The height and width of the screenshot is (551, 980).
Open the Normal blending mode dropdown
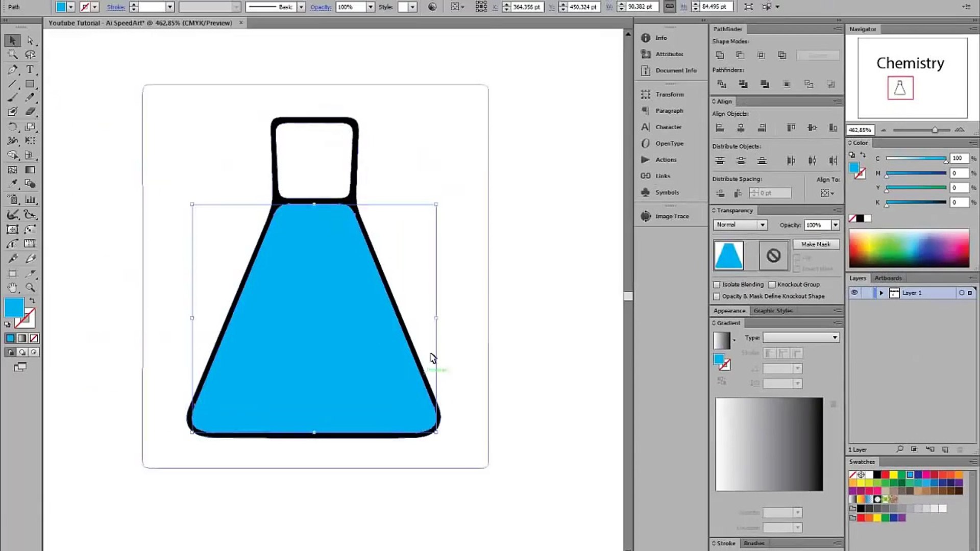(x=740, y=225)
